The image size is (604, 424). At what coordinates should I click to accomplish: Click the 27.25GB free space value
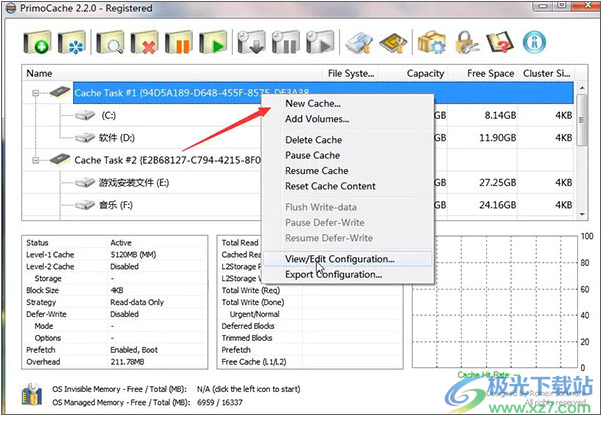pyautogui.click(x=497, y=182)
